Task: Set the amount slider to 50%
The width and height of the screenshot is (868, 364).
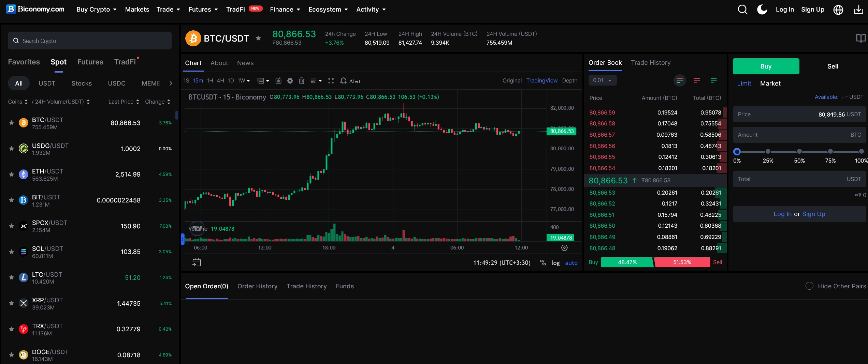Action: 799,152
